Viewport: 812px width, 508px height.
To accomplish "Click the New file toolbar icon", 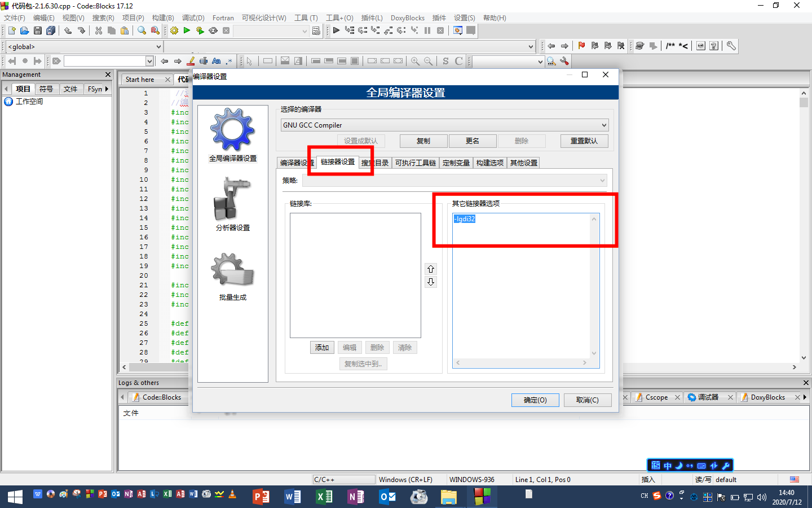I will click(x=11, y=30).
